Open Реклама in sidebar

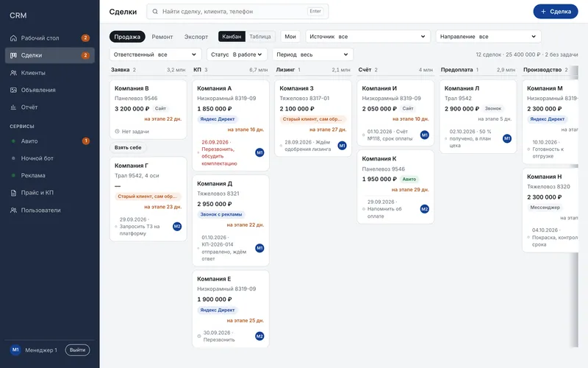[x=50, y=175]
